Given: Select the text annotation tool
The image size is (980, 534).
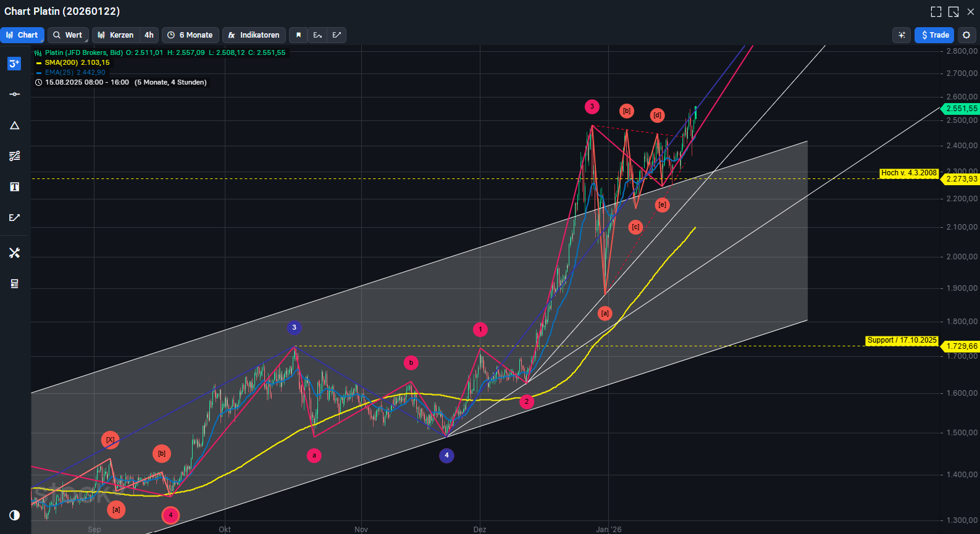Looking at the screenshot, I should [x=14, y=187].
